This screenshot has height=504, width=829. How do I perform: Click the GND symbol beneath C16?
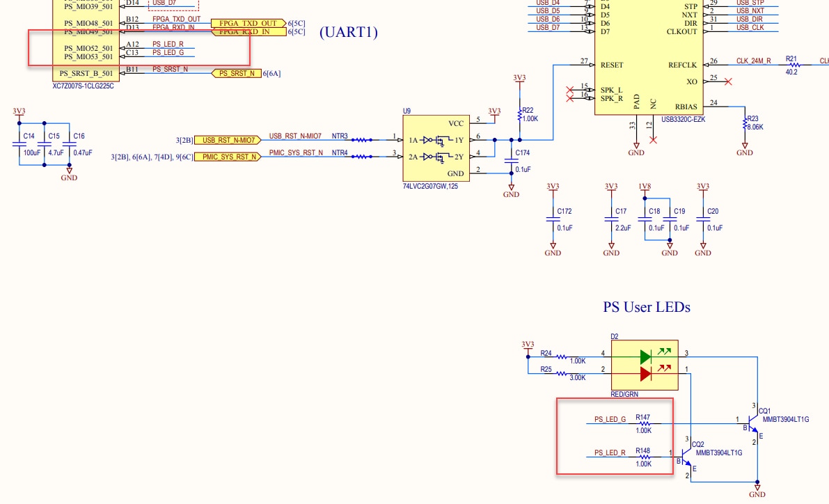[70, 175]
